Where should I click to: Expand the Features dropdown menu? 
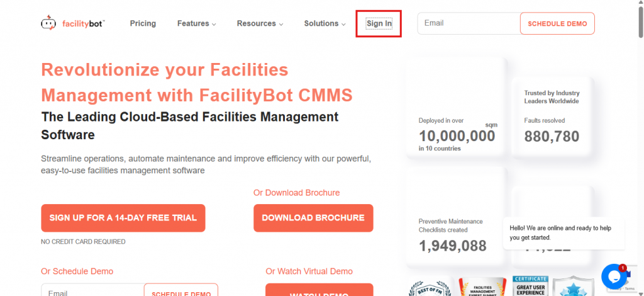[x=196, y=23]
